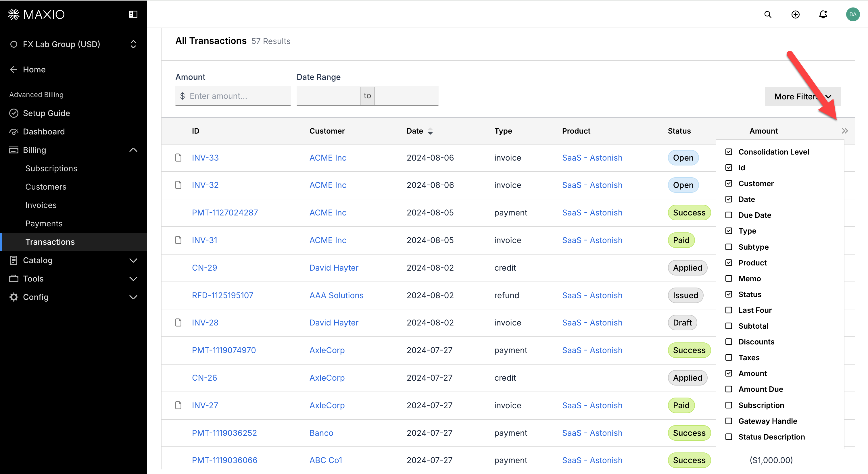The width and height of the screenshot is (868, 474).
Task: Click the Catalog document icon
Action: pos(14,261)
